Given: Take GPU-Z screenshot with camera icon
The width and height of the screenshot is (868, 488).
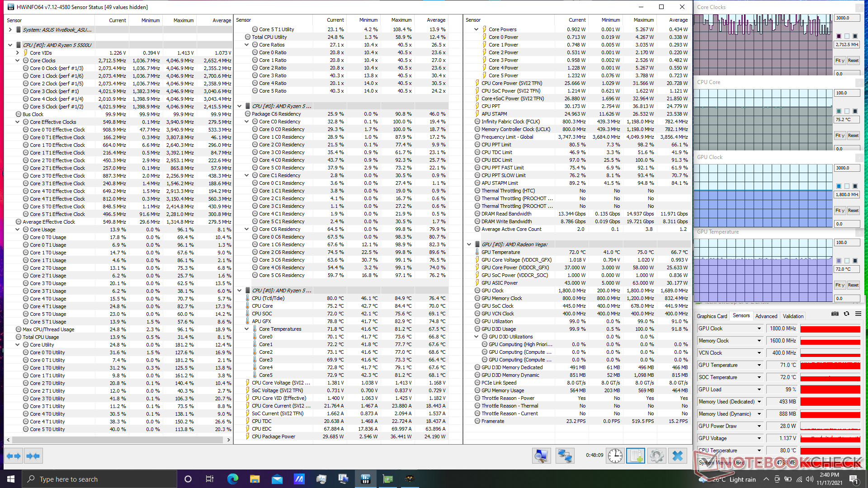Looking at the screenshot, I should coord(835,314).
